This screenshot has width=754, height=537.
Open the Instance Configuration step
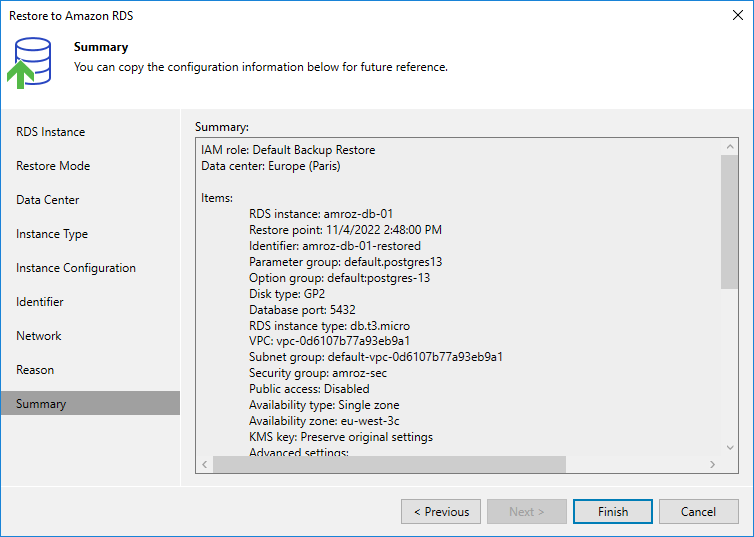pos(76,268)
